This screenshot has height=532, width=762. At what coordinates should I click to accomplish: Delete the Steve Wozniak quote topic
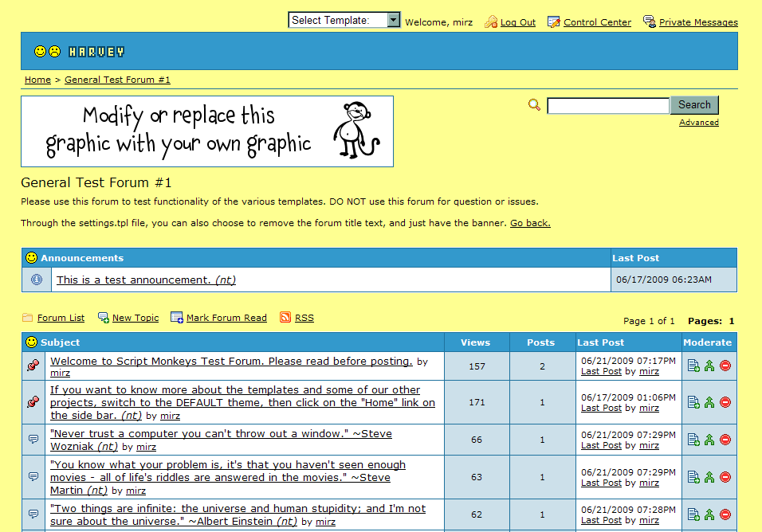[x=725, y=440]
